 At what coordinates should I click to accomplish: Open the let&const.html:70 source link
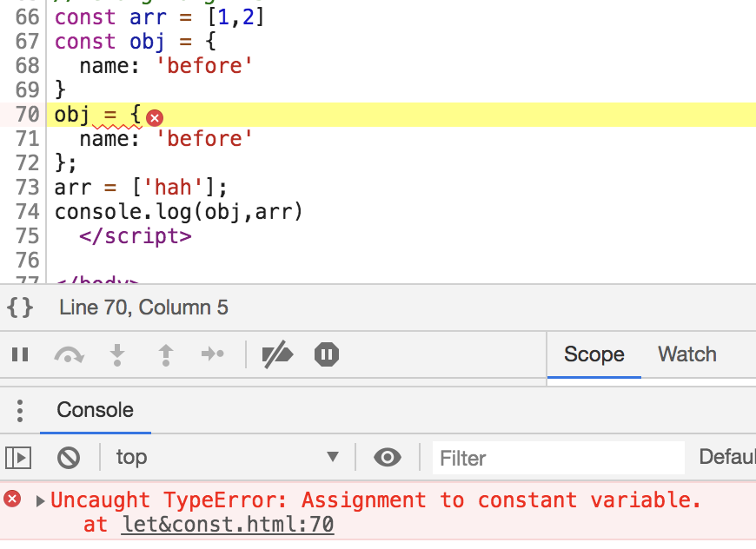[x=228, y=525]
